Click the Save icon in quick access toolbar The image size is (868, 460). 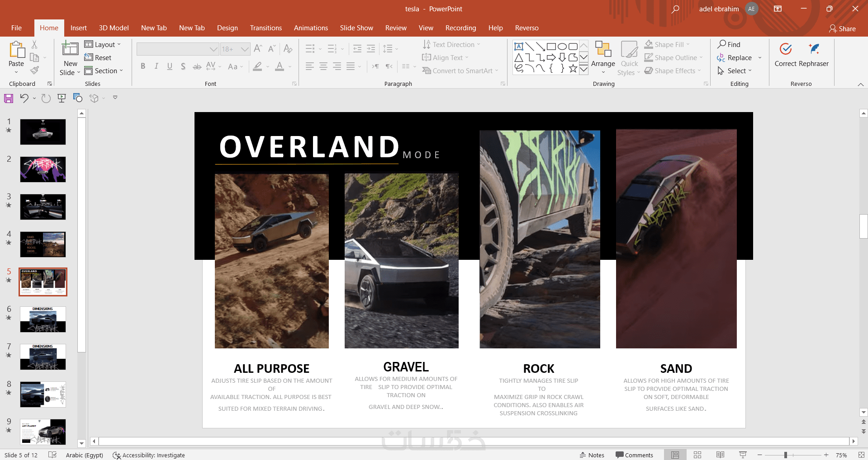tap(9, 98)
